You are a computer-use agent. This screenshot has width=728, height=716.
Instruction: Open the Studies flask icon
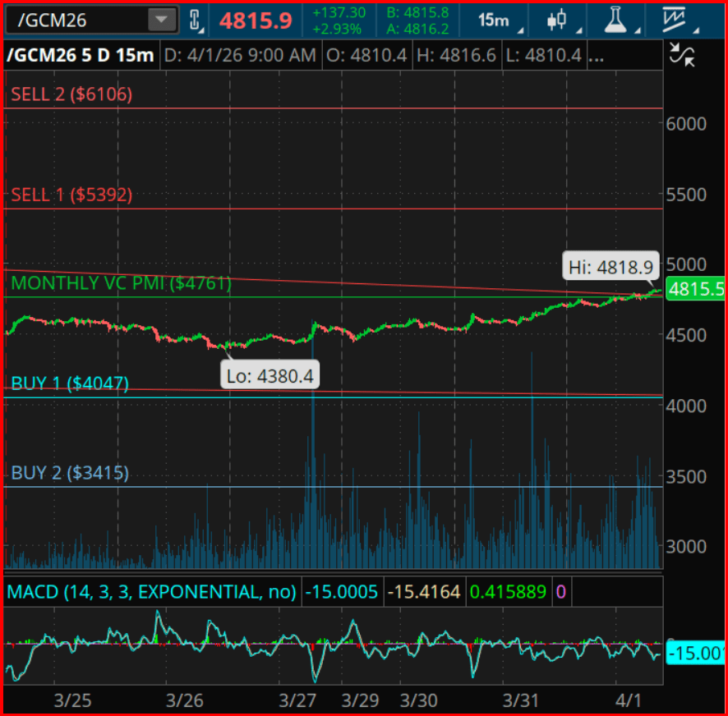pyautogui.click(x=615, y=20)
